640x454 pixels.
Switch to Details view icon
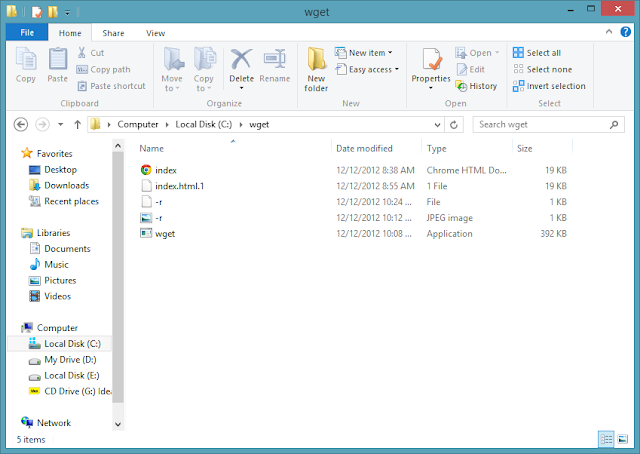point(606,439)
